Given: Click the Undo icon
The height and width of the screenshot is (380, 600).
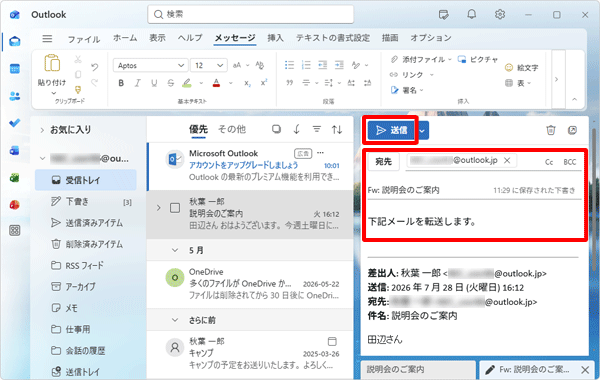Looking at the screenshot, I should [x=95, y=67].
